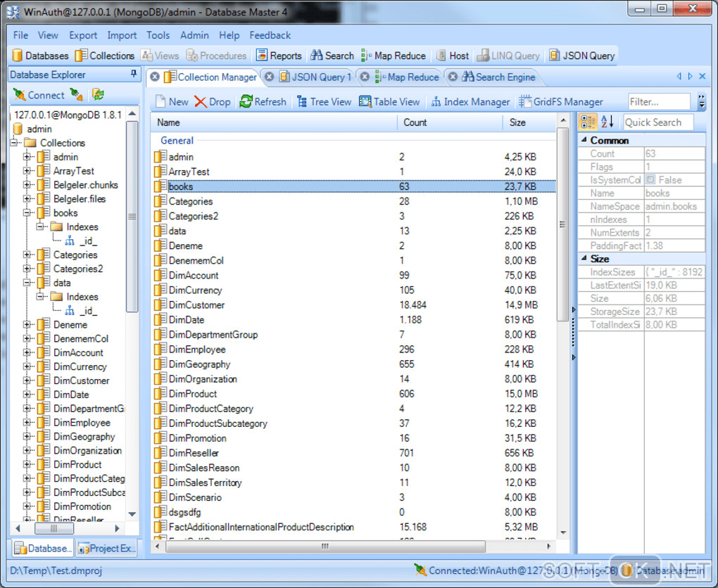Switch to the Project Explorer bottom tab

pyautogui.click(x=106, y=548)
